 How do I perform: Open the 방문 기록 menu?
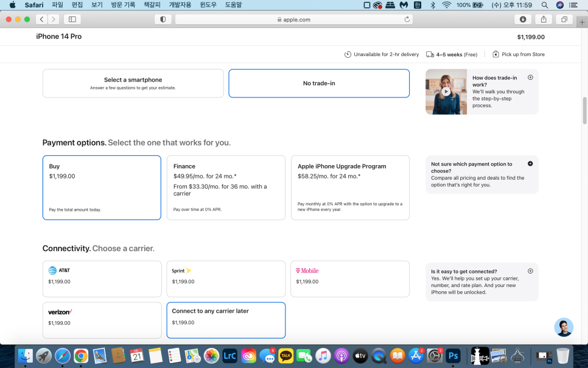pos(123,5)
